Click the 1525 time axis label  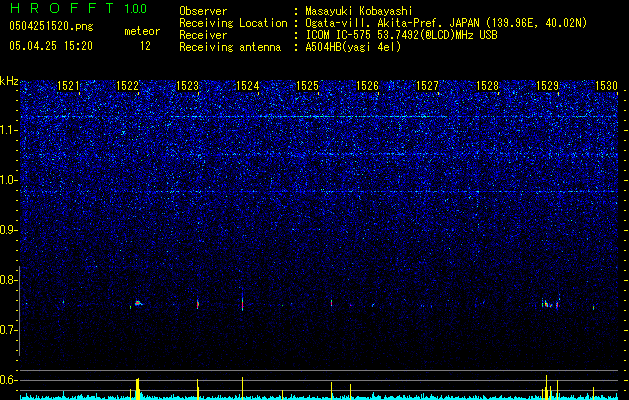point(307,85)
